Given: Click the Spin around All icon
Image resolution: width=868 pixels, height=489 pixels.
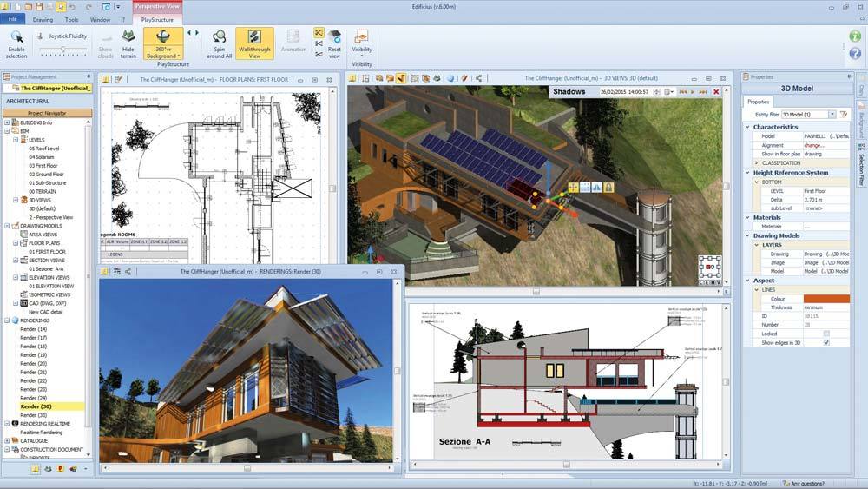Looking at the screenshot, I should tap(220, 43).
